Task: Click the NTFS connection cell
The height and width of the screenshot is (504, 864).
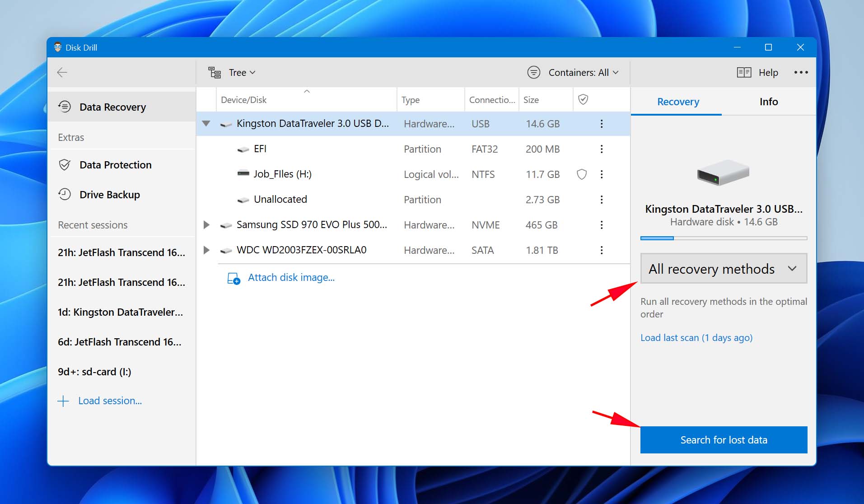Action: [x=483, y=174]
